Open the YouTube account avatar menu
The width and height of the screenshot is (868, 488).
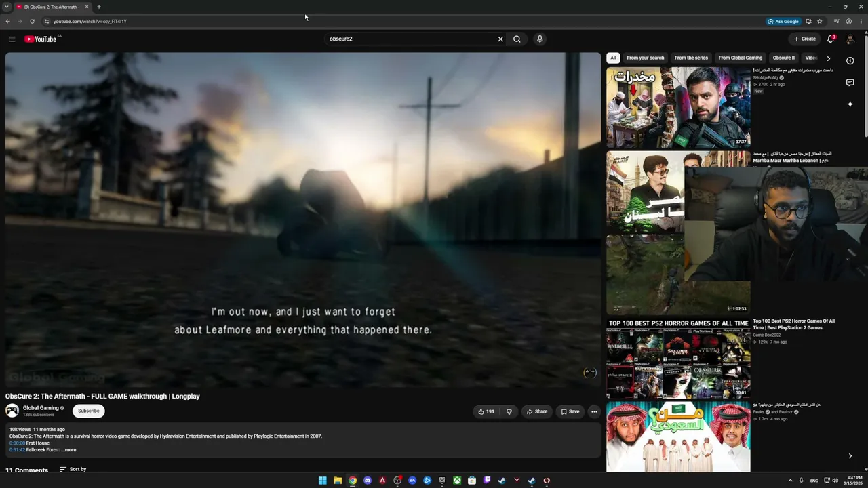850,39
